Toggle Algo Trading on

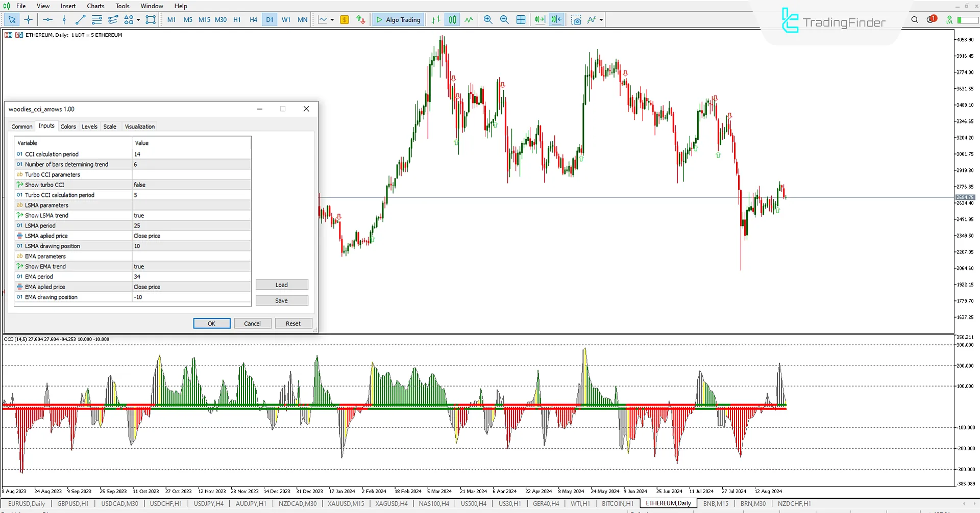pyautogui.click(x=398, y=19)
